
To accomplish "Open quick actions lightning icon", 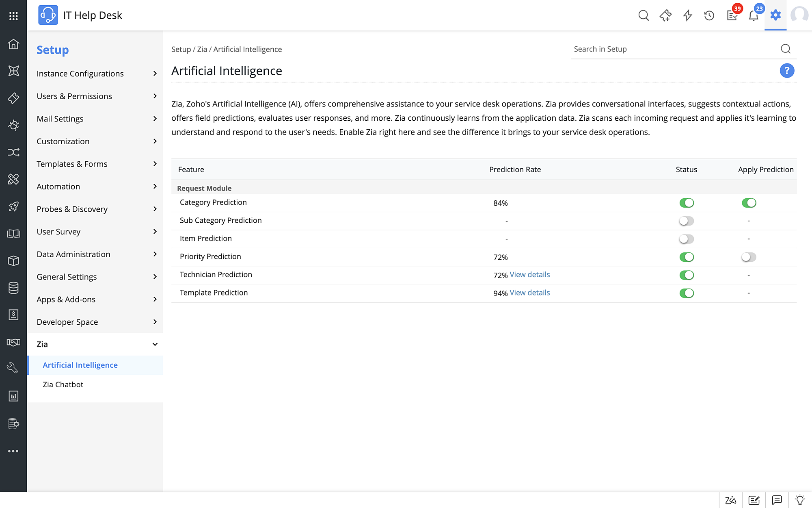I will pyautogui.click(x=687, y=15).
